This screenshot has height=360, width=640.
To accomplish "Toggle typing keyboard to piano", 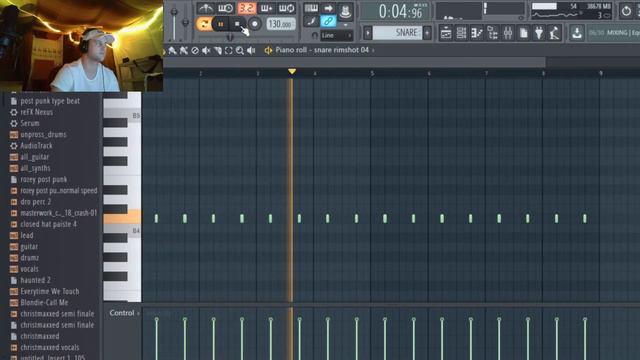I will click(x=311, y=8).
